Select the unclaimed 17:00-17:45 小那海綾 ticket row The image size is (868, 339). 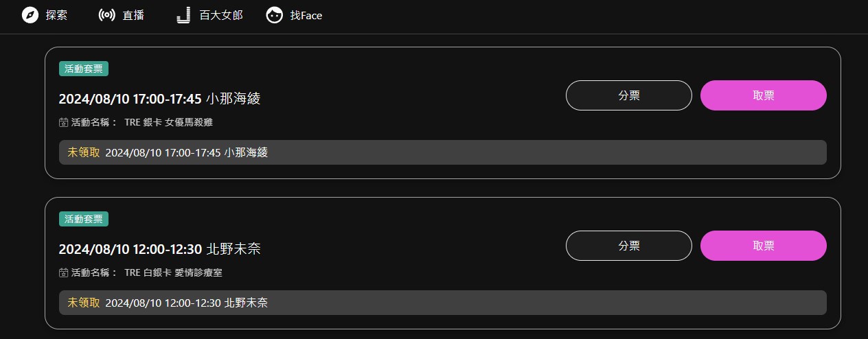pos(442,152)
